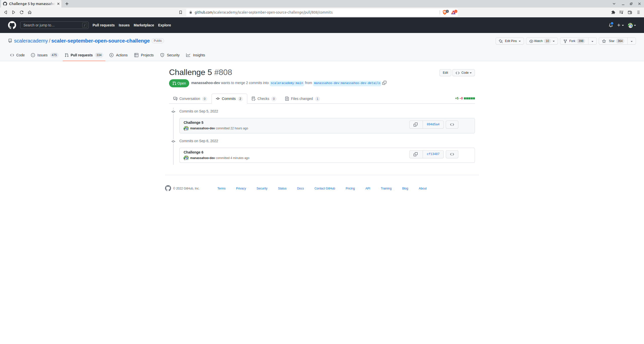View the diff stat blocks showing +5 −0
This screenshot has width=644, height=344.
[469, 98]
